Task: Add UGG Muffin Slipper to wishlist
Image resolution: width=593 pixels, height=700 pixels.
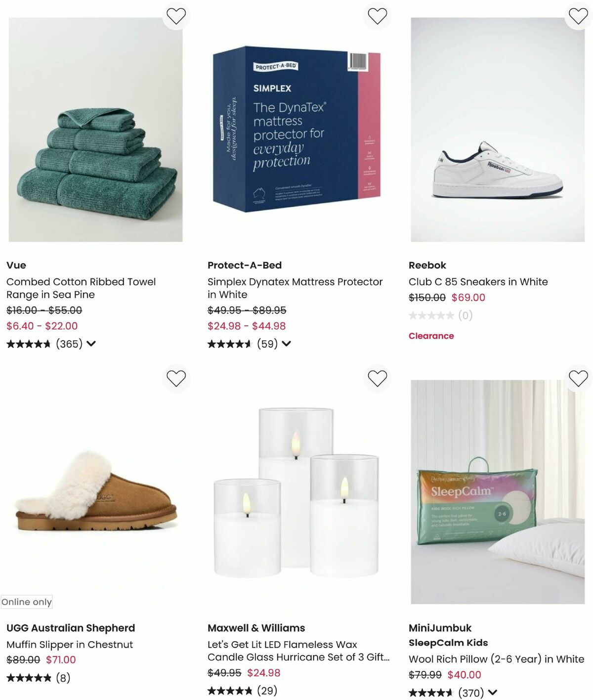Action: (176, 379)
